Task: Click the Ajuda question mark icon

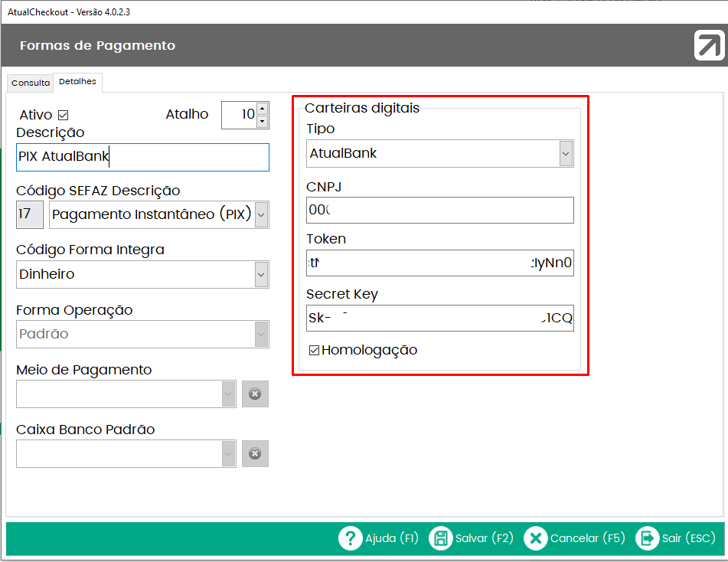Action: pos(350,538)
